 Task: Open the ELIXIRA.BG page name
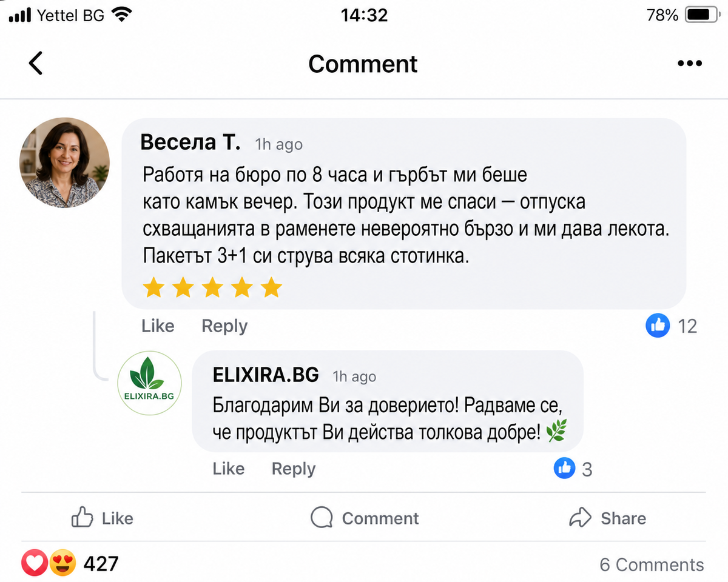click(x=266, y=375)
